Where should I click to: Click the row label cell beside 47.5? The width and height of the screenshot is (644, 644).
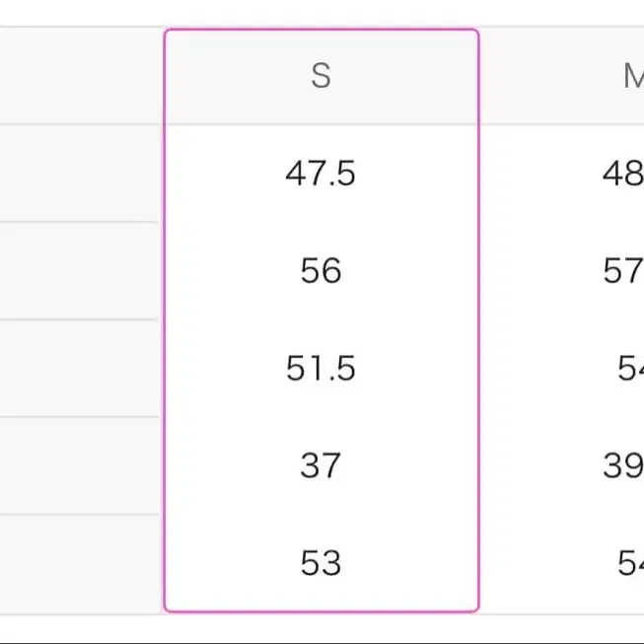[81, 173]
